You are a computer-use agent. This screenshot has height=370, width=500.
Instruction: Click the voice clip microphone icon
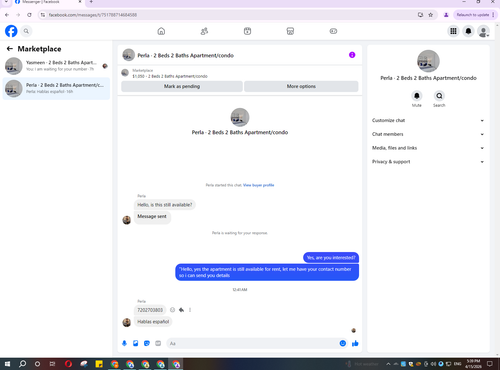point(124,343)
